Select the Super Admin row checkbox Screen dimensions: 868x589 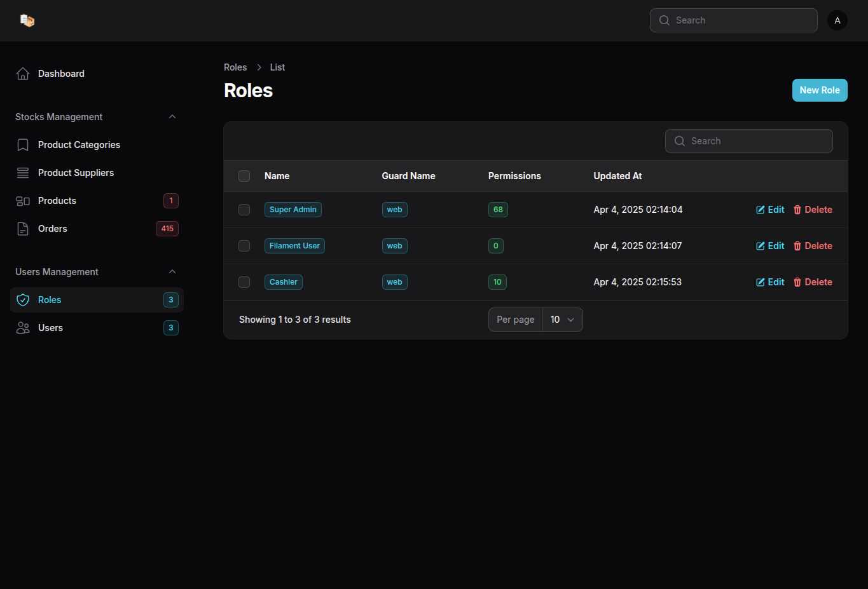click(x=244, y=210)
